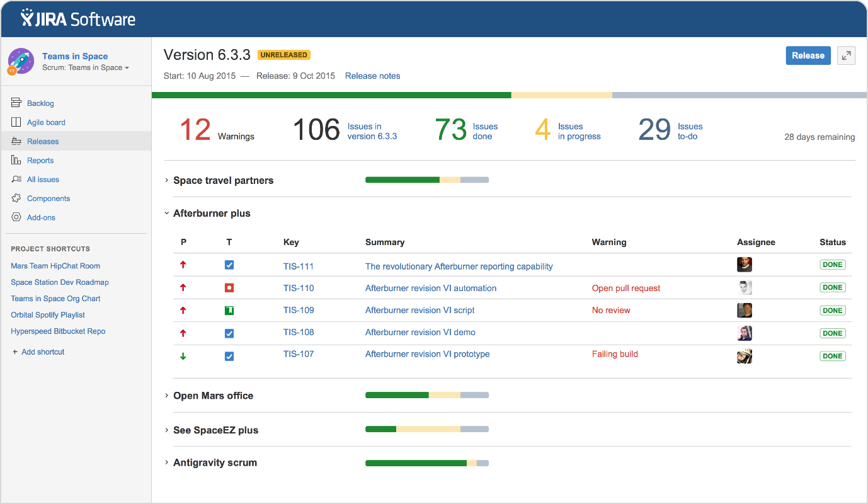The height and width of the screenshot is (504, 868).
Task: Click priority arrow for TIS-111
Action: pos(183,265)
